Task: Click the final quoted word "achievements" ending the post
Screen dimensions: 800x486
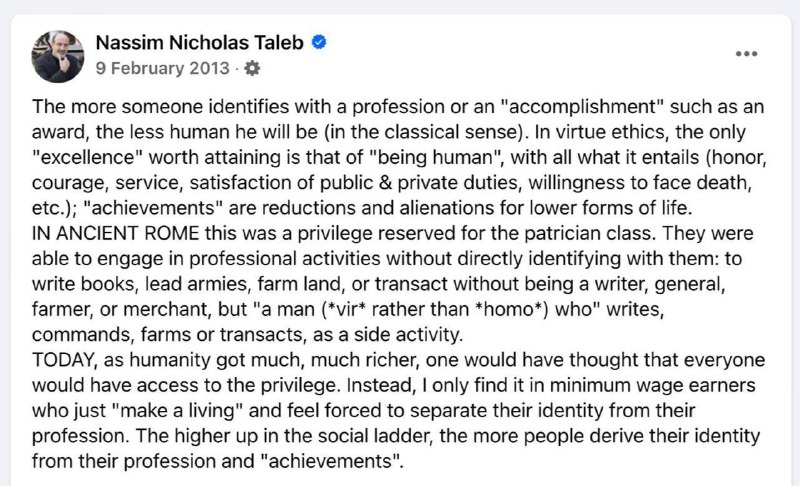Action: [x=330, y=461]
